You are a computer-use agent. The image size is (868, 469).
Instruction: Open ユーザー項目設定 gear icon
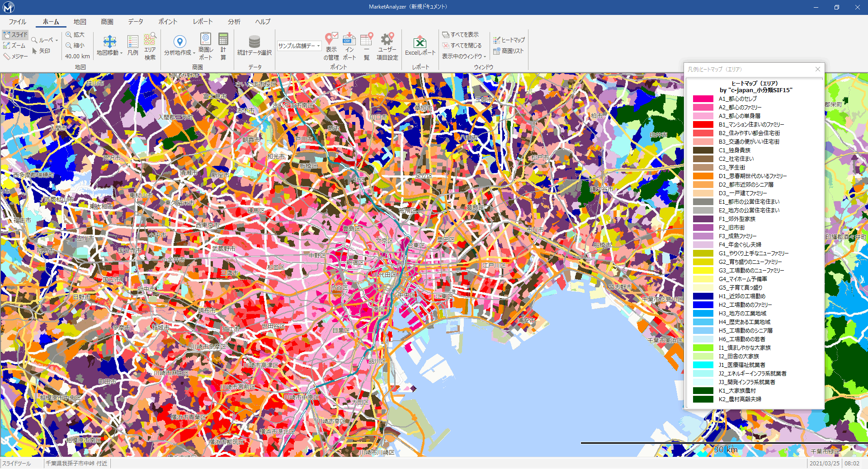pyautogui.click(x=387, y=38)
